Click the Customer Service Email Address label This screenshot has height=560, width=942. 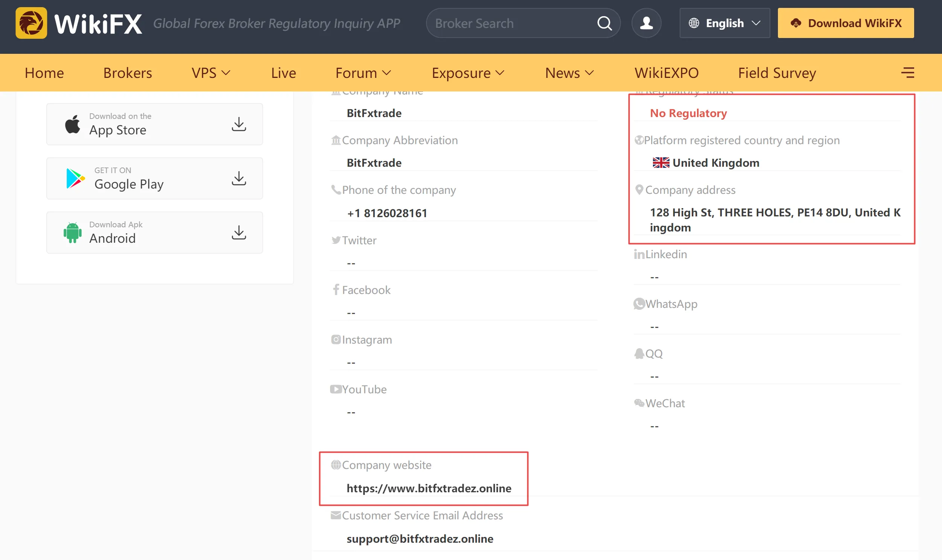click(x=422, y=515)
